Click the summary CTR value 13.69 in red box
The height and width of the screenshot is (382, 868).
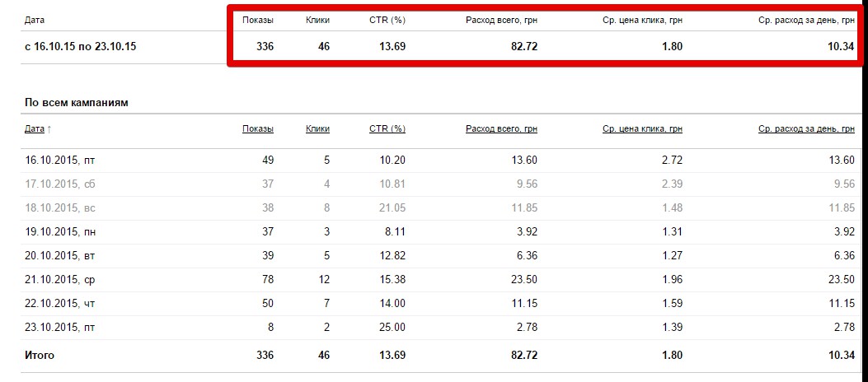coord(392,47)
